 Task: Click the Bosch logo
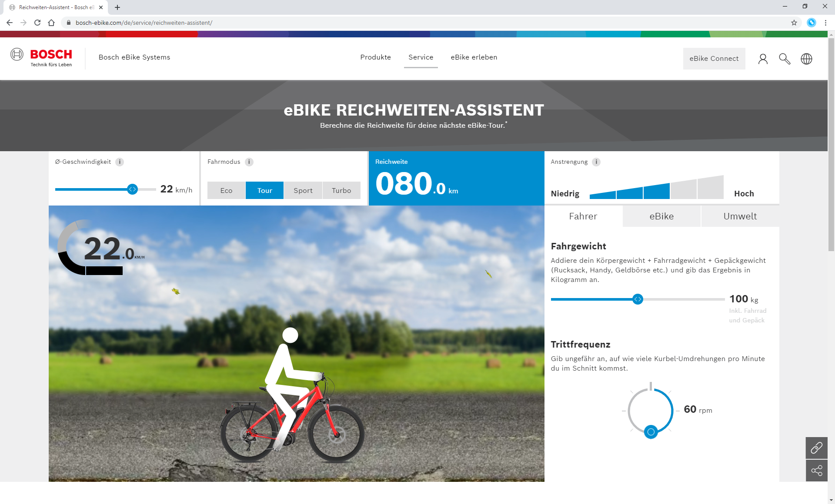click(x=42, y=58)
